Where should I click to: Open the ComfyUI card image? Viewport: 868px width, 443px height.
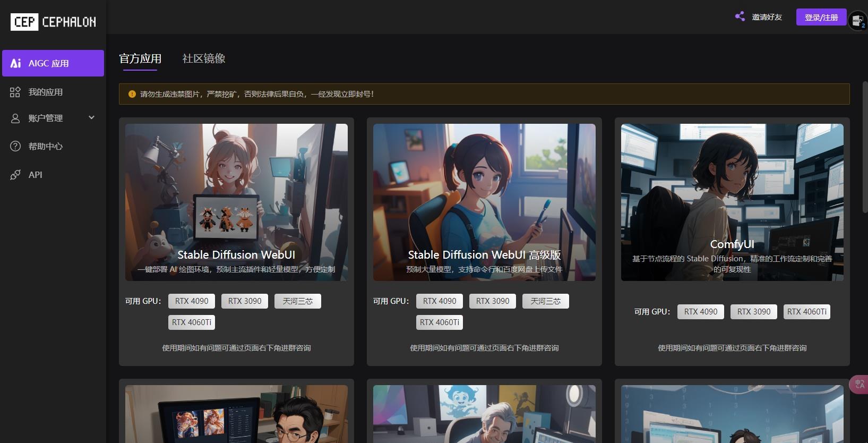(x=732, y=202)
